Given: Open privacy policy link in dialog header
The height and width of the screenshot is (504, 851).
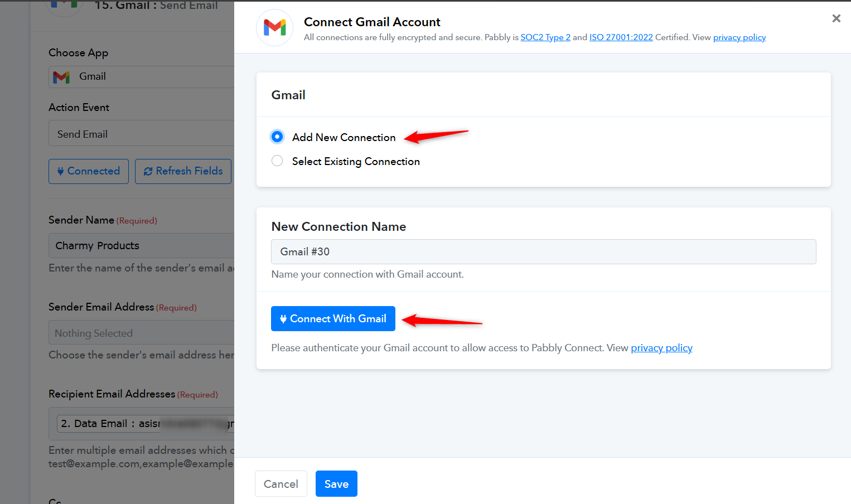Looking at the screenshot, I should (739, 37).
